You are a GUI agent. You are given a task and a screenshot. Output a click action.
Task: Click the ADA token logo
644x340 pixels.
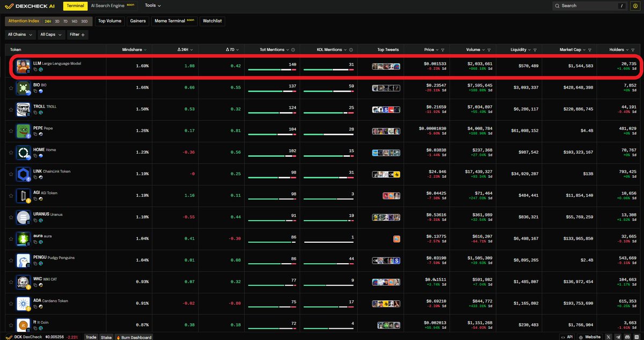[x=23, y=304]
